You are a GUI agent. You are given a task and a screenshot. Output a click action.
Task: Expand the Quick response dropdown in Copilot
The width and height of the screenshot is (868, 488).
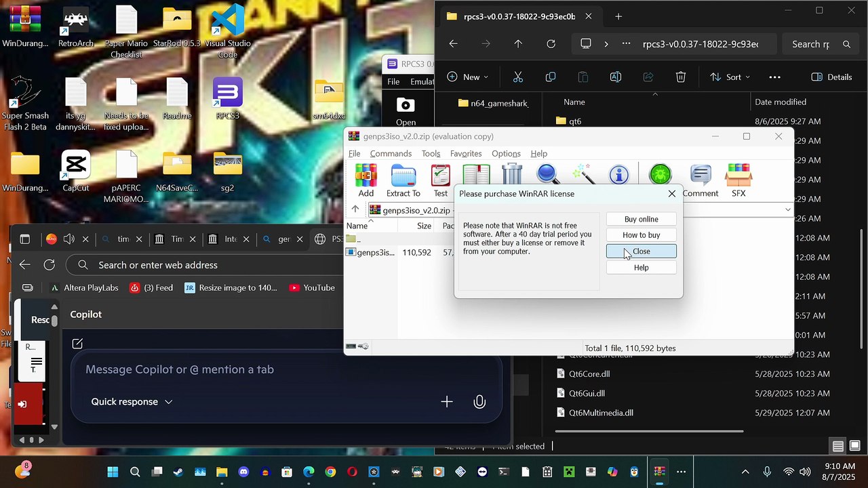coord(132,402)
